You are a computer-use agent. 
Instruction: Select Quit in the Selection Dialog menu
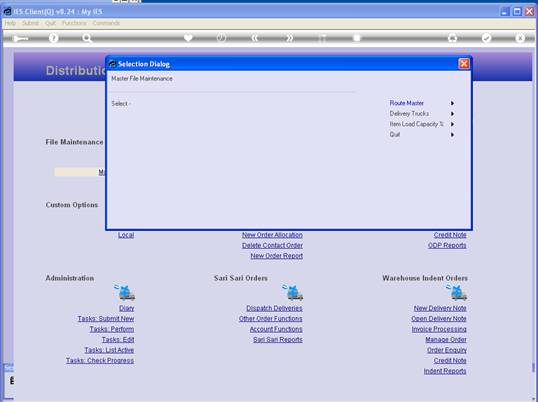[x=395, y=134]
